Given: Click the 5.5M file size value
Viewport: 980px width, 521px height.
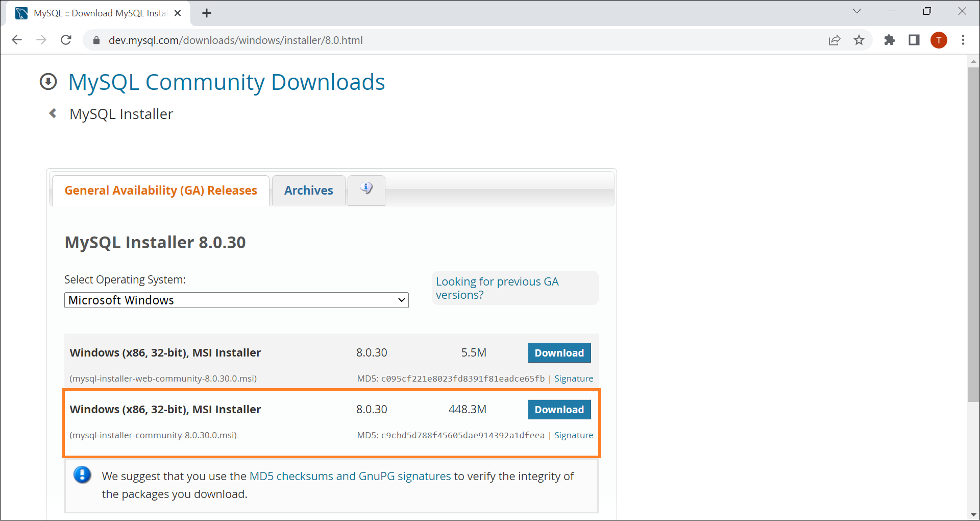Looking at the screenshot, I should click(474, 353).
